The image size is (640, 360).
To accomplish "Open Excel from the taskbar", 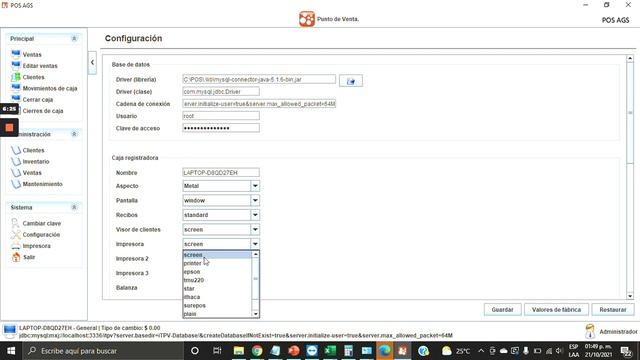I will [x=330, y=351].
